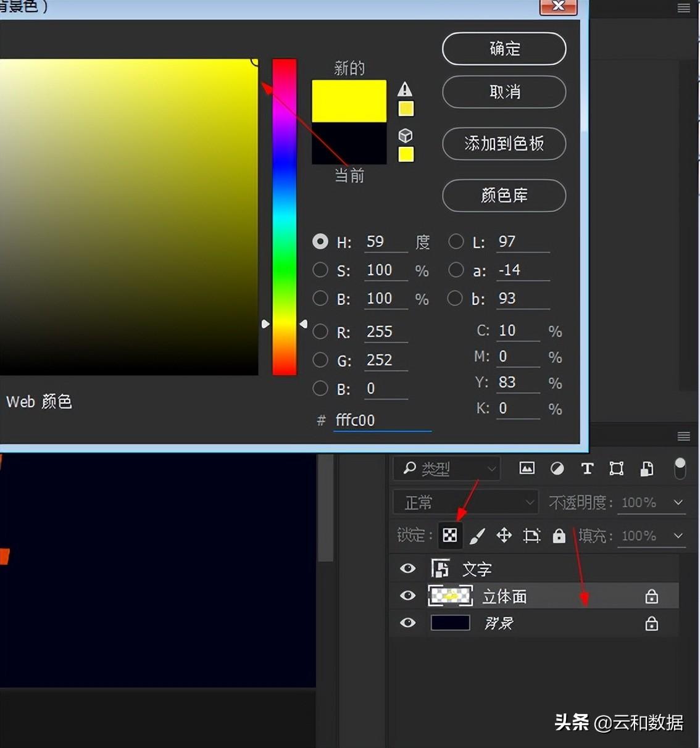700x748 pixels.
Task: Open the Layers panel menu
Action: [683, 436]
